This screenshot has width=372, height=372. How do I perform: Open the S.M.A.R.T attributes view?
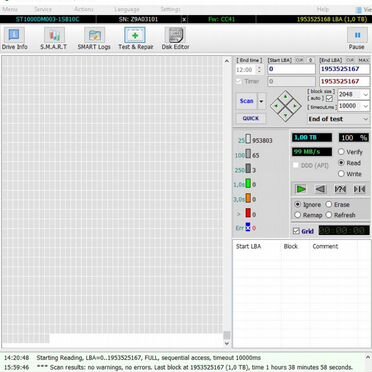54,39
